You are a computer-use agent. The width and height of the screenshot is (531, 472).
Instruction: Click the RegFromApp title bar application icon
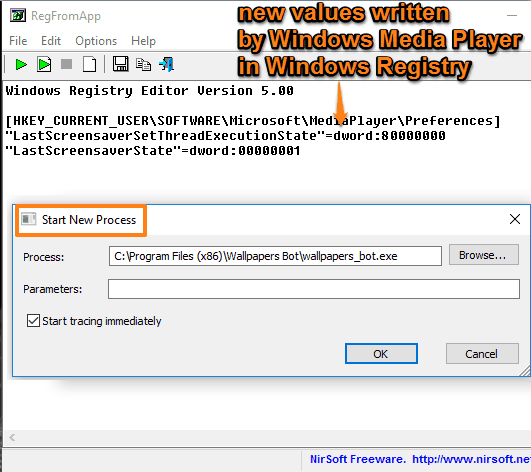[18, 16]
